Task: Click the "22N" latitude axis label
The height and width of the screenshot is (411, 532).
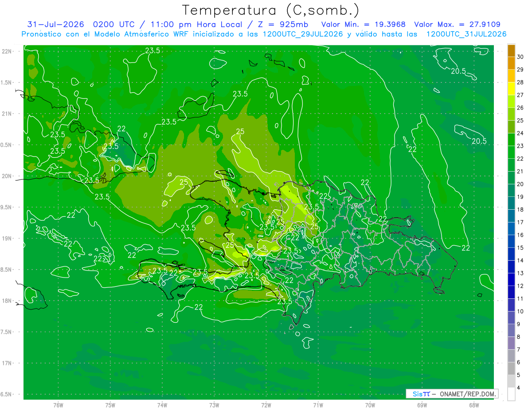Action: (7, 51)
